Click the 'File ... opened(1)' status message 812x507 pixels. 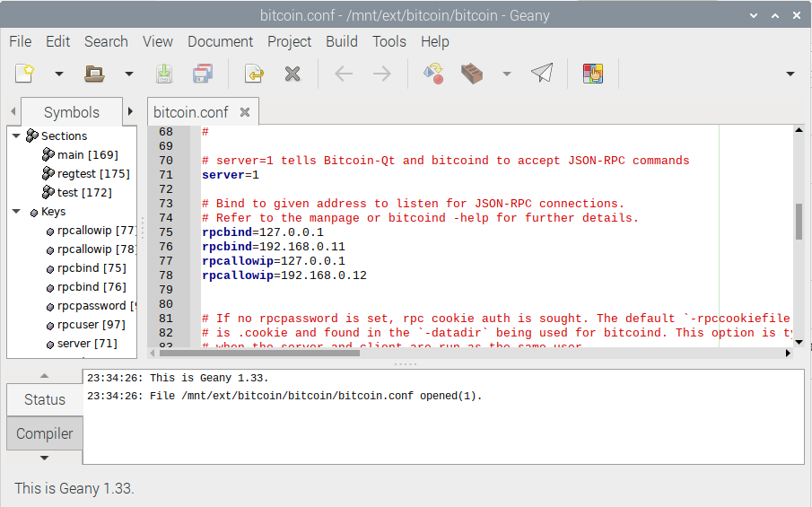[x=284, y=396]
